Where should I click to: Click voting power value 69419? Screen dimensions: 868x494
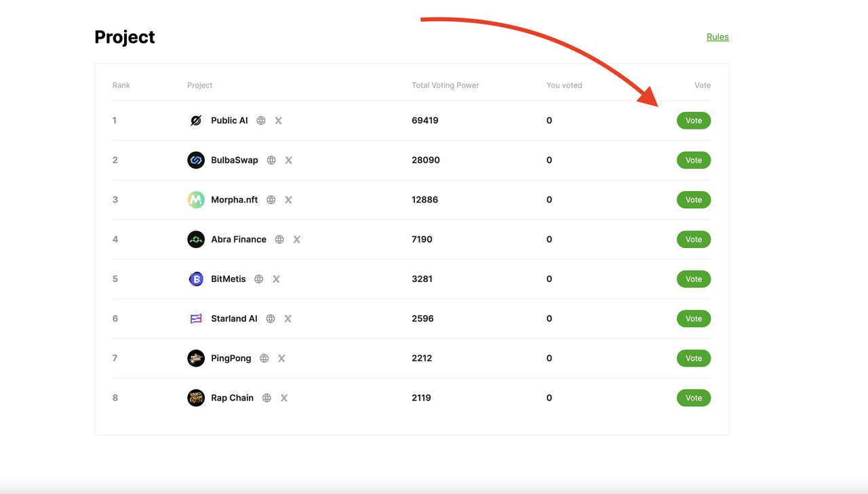pos(425,121)
